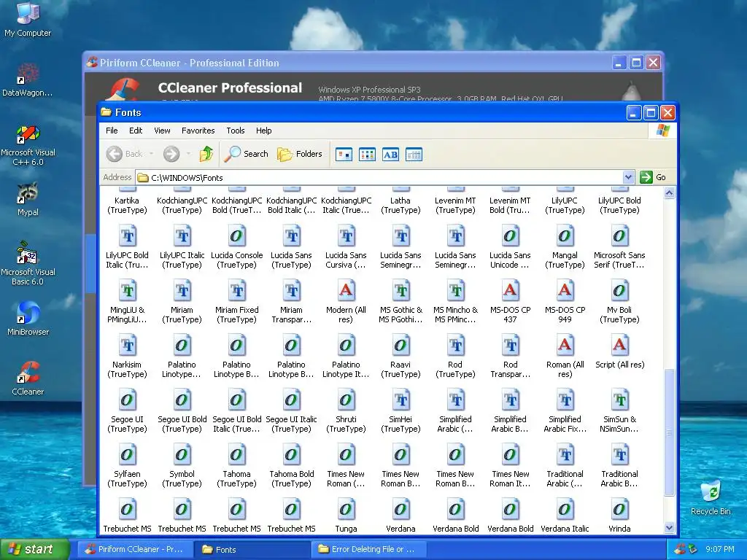Select the SimHei font icon
The image size is (747, 560).
point(400,411)
